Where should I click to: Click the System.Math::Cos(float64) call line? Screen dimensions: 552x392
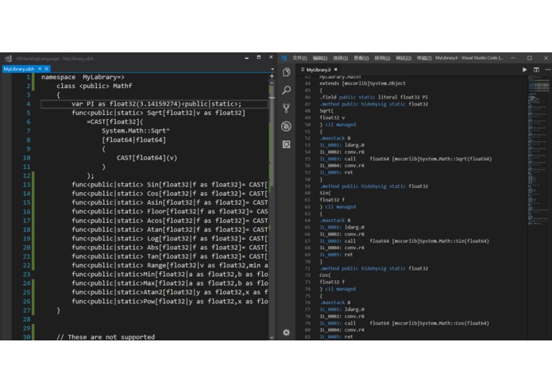tap(404, 323)
